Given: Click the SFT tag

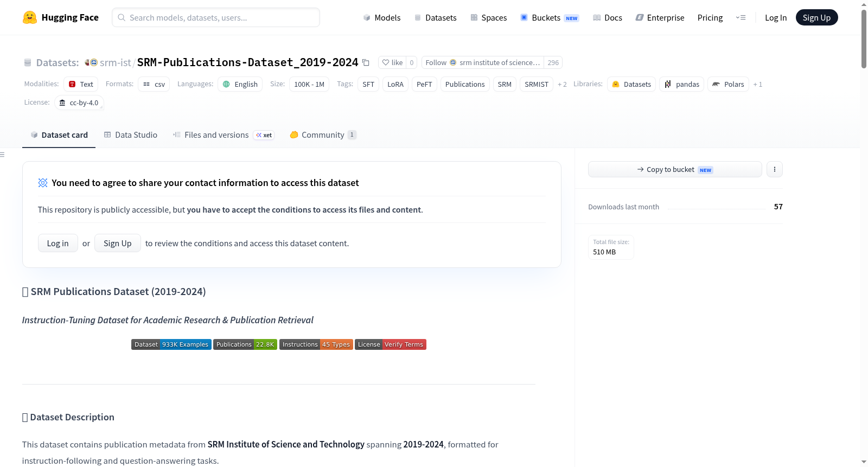Looking at the screenshot, I should pyautogui.click(x=368, y=84).
